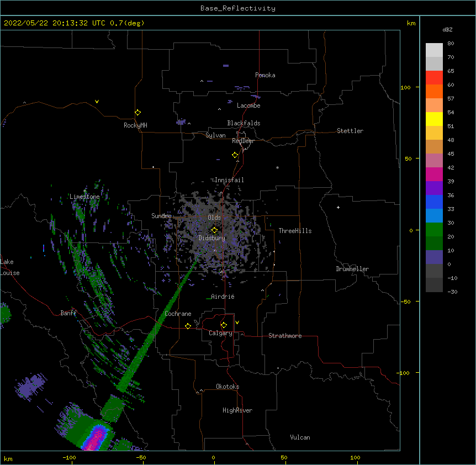
Task: Click the HighRiver label
Action: 237,410
